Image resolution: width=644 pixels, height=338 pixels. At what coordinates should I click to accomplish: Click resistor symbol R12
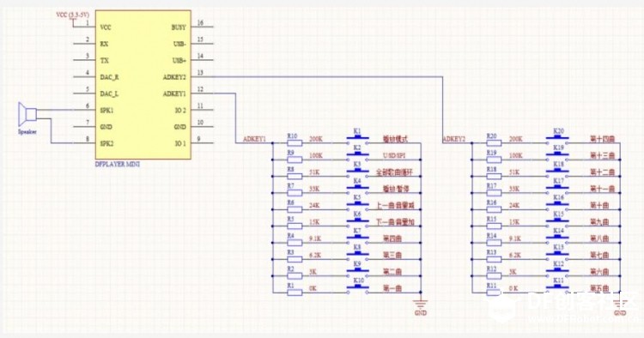(x=494, y=276)
